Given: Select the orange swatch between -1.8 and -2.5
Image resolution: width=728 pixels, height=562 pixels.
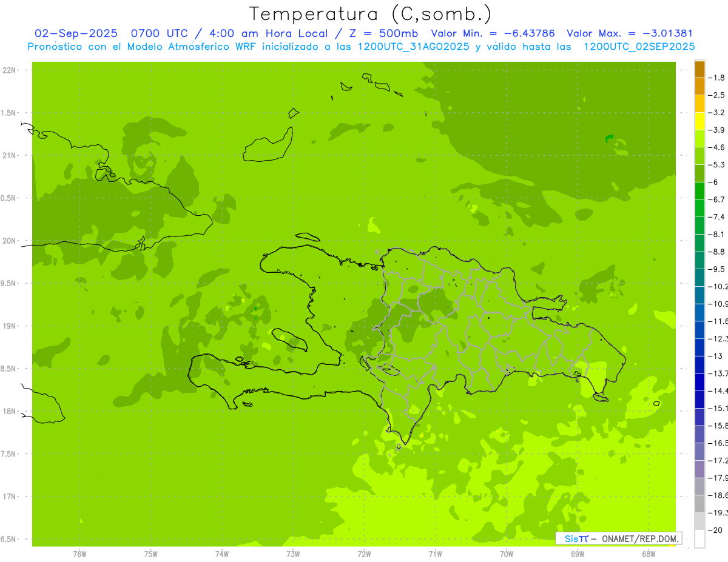Looking at the screenshot, I should pos(699,86).
